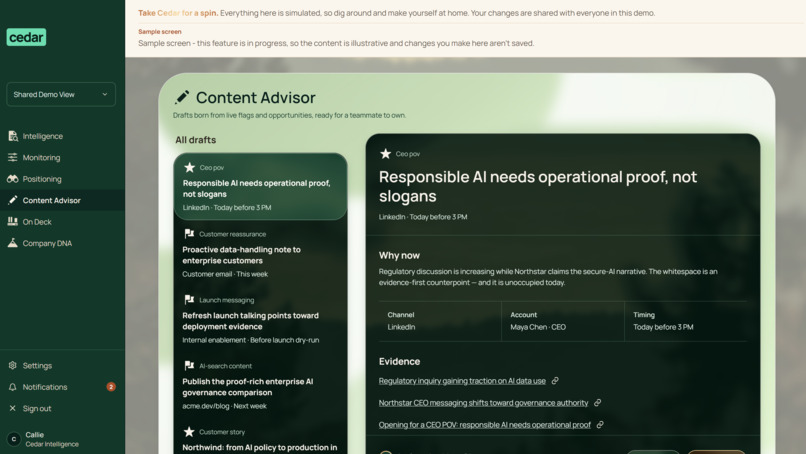Image resolution: width=806 pixels, height=454 pixels.
Task: Select the Responsible AI needs operational proof draft card
Action: [261, 187]
